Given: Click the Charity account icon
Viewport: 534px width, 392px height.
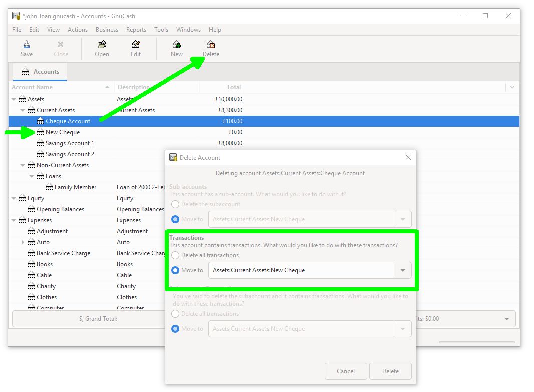Looking at the screenshot, I should 32,286.
